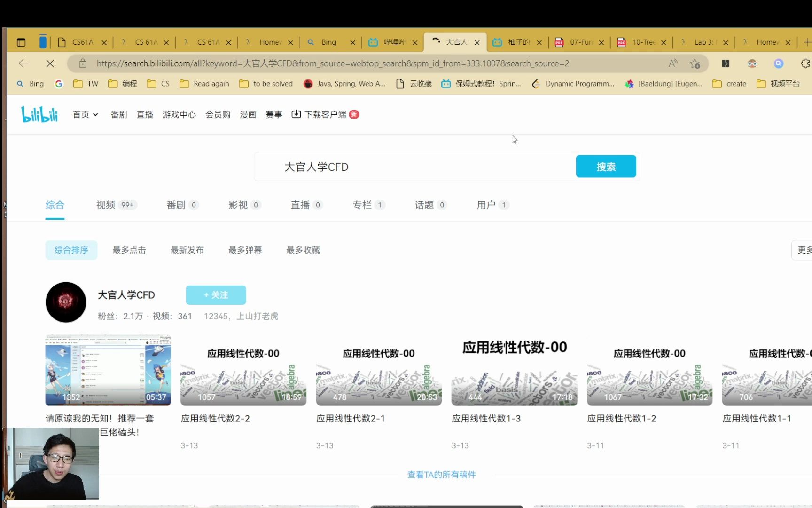Open the Google bookmark icon
The image size is (812, 508).
tap(59, 84)
